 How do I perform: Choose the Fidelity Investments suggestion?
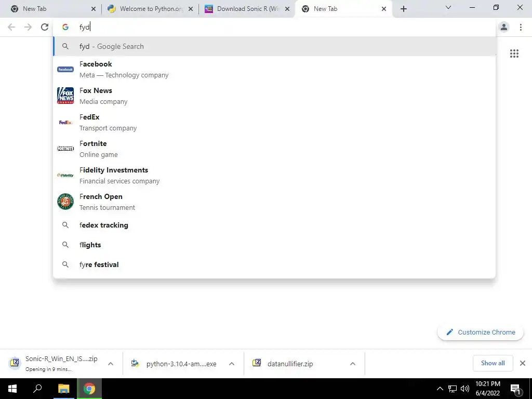coord(274,175)
